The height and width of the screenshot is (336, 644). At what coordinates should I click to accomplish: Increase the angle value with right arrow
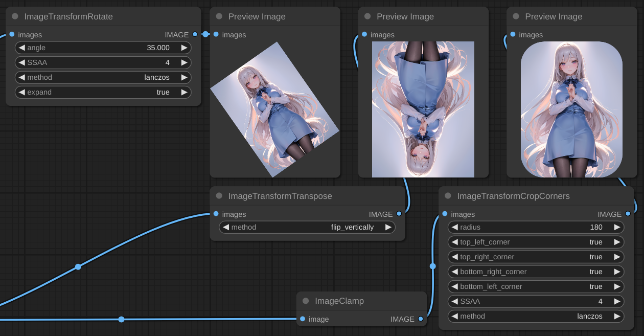tap(184, 48)
